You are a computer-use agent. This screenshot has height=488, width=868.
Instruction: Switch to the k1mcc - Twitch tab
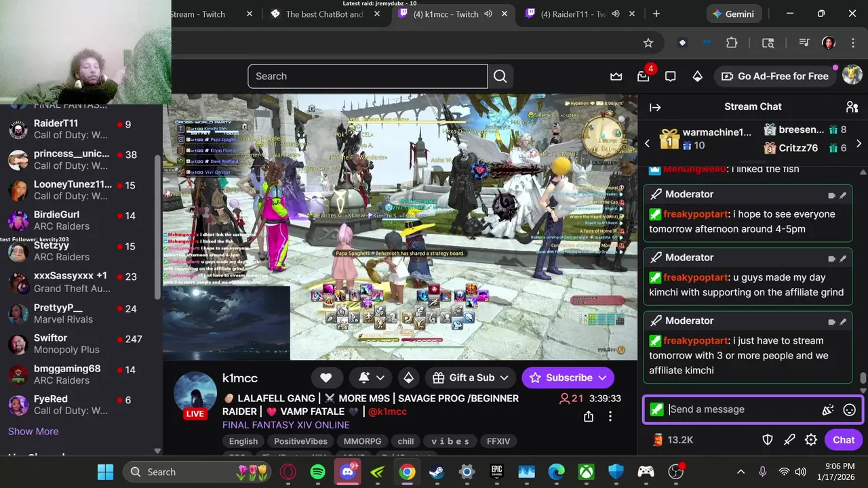[452, 14]
